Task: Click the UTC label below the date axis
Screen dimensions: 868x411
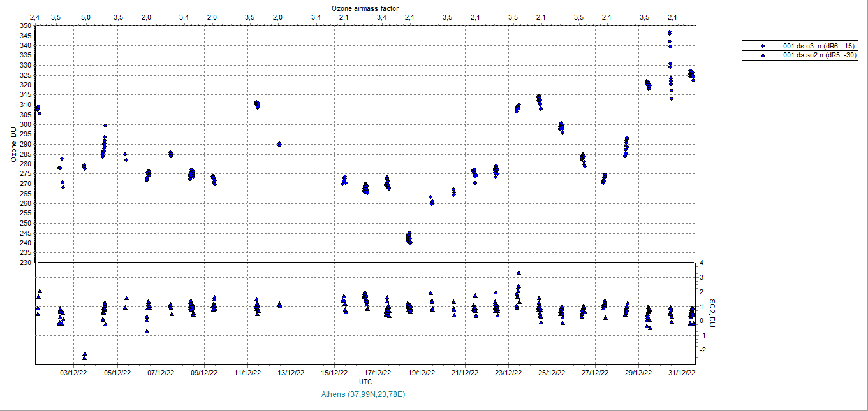Action: coord(365,382)
